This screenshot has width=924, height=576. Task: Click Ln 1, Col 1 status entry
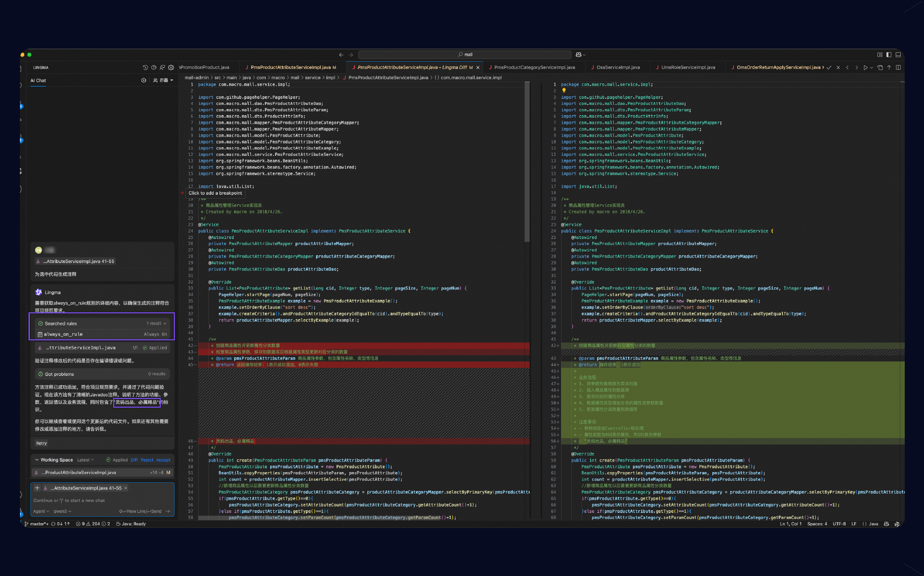tap(791, 524)
